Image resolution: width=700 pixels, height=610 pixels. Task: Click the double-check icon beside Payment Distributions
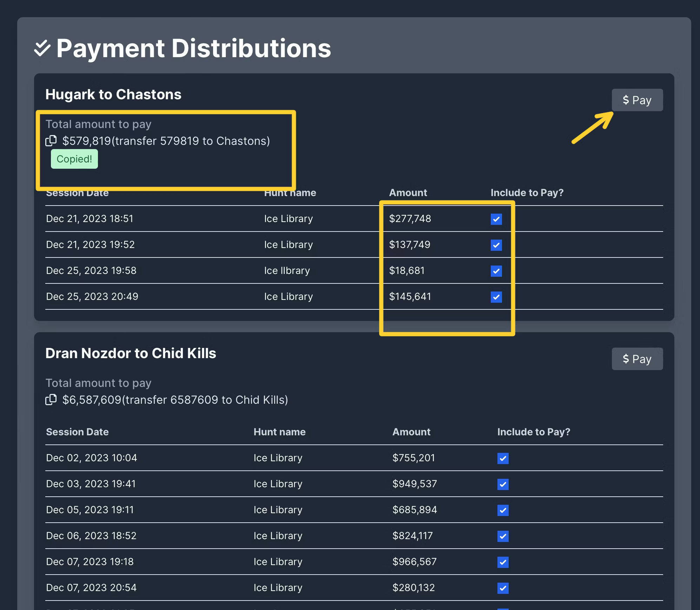pyautogui.click(x=42, y=48)
